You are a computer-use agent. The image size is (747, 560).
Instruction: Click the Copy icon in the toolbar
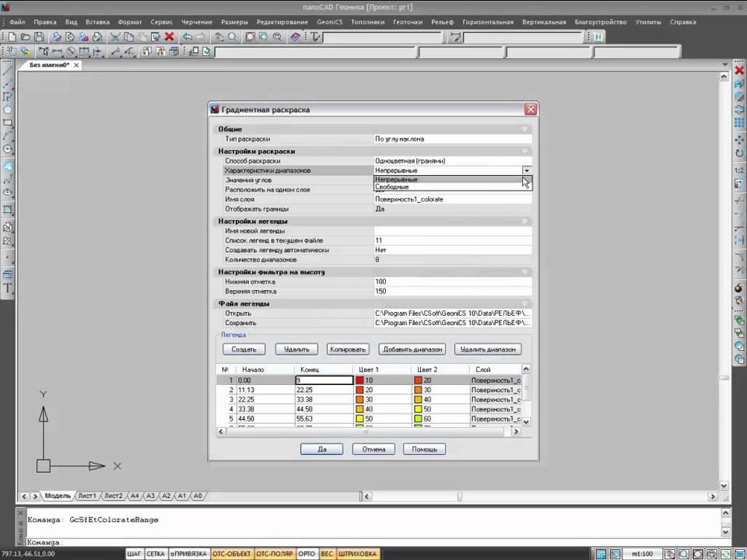[128, 37]
